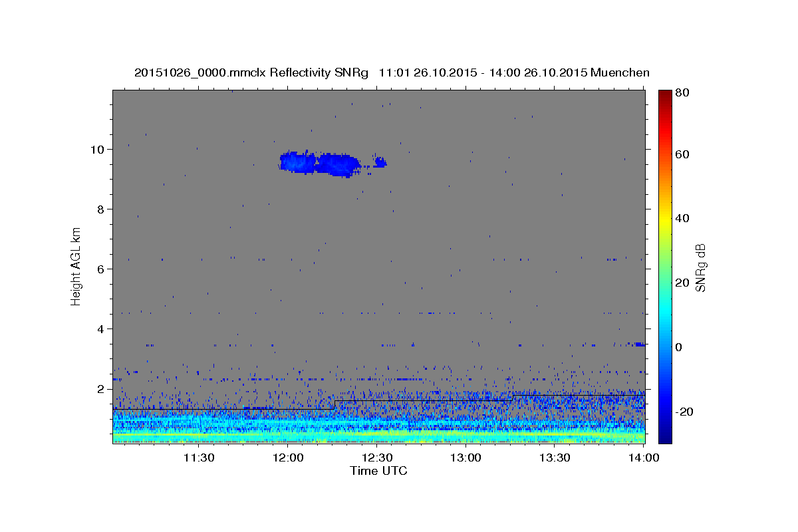The width and height of the screenshot is (798, 532).
Task: Click the 11:30 time tick label
Action: 198,458
